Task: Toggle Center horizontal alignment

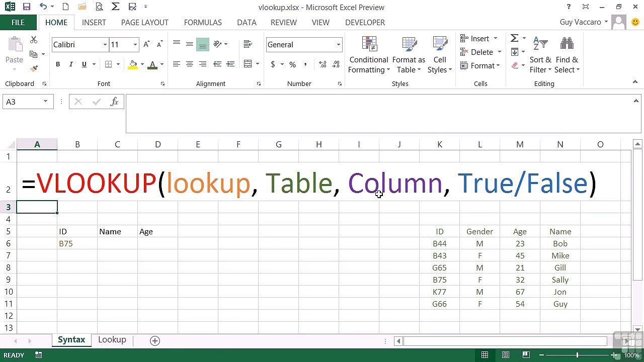Action: pos(190,64)
